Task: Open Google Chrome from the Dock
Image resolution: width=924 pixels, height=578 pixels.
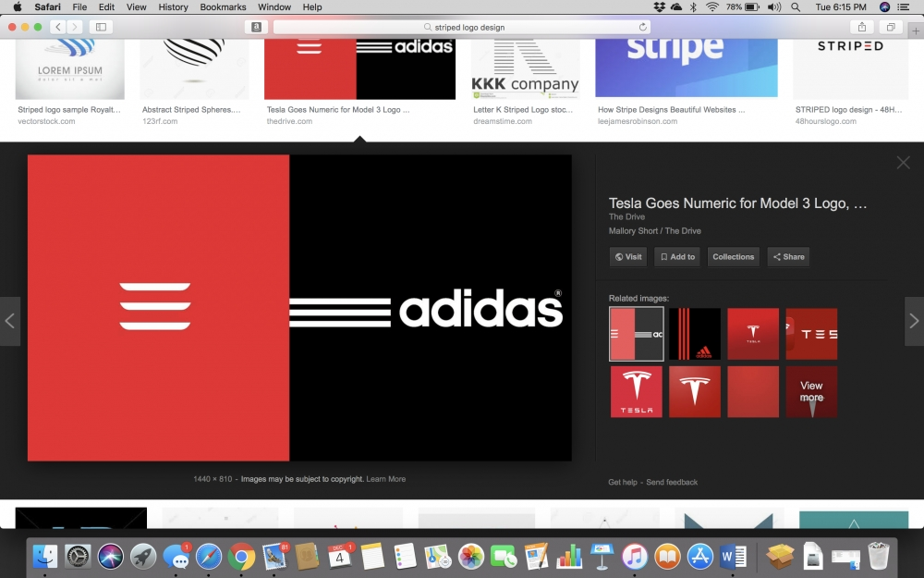Action: [242, 556]
